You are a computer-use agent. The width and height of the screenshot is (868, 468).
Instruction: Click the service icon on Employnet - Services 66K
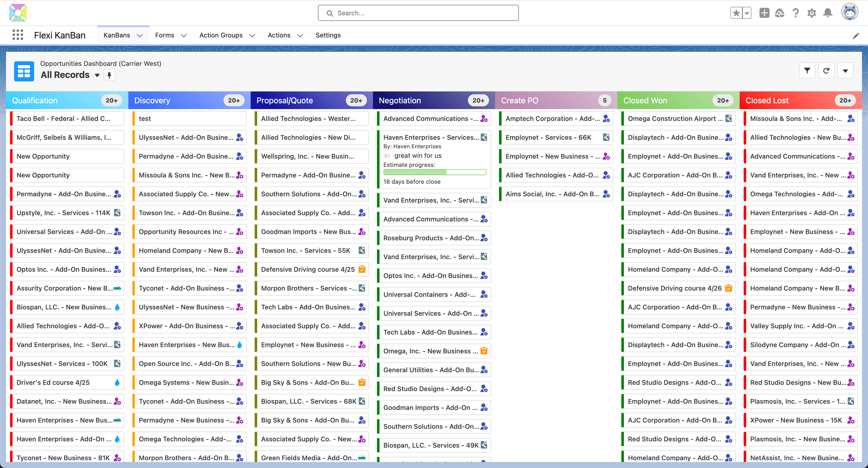606,137
